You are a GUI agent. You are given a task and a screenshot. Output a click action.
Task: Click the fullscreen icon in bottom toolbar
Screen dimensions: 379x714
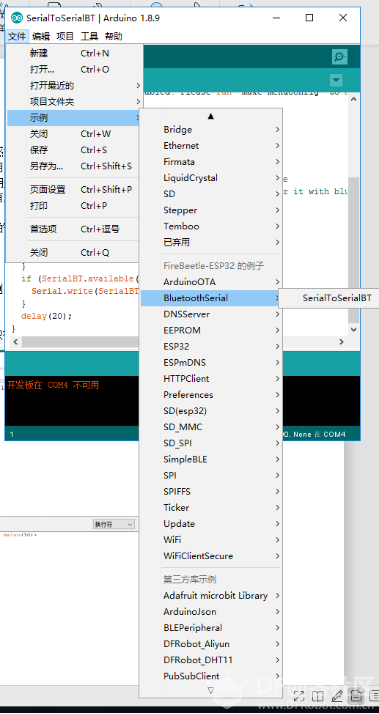299,696
